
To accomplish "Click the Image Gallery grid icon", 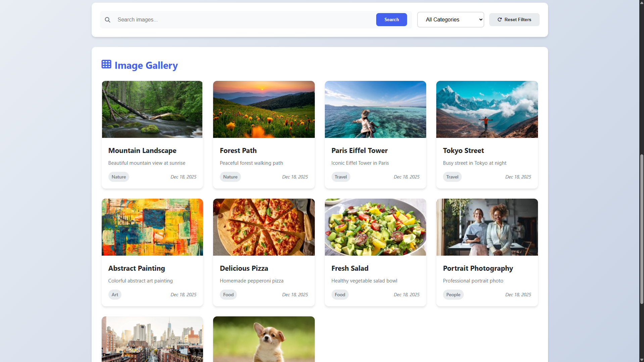I will click(x=106, y=64).
